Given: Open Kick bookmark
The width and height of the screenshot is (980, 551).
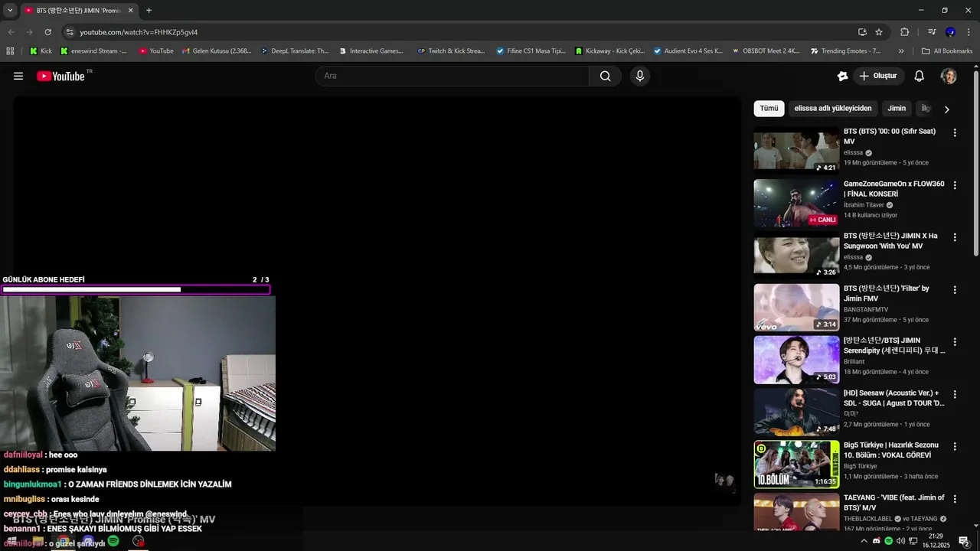Looking at the screenshot, I should coord(41,51).
